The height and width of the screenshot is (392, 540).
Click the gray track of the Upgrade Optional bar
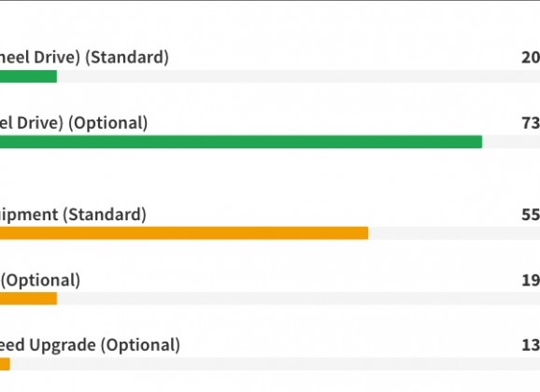click(x=275, y=364)
